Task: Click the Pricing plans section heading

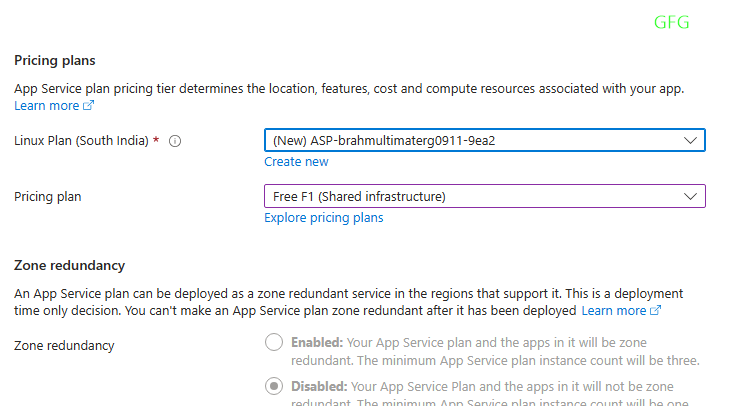Action: click(61, 61)
